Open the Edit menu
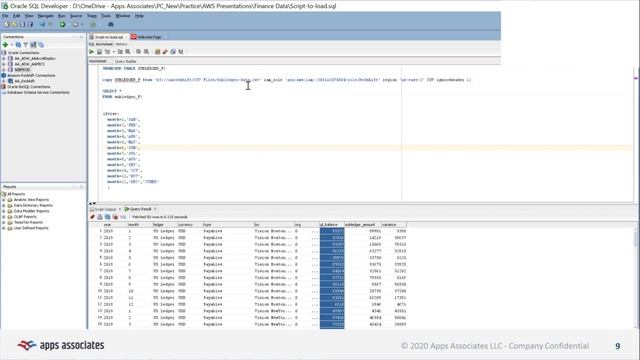Viewport: 640px width, 360px height. [x=16, y=16]
